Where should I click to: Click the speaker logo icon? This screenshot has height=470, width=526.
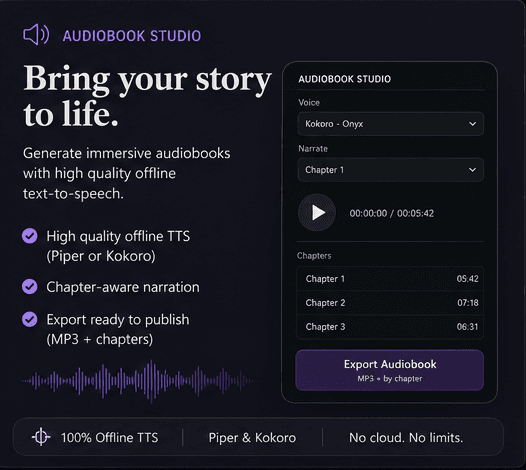(36, 35)
